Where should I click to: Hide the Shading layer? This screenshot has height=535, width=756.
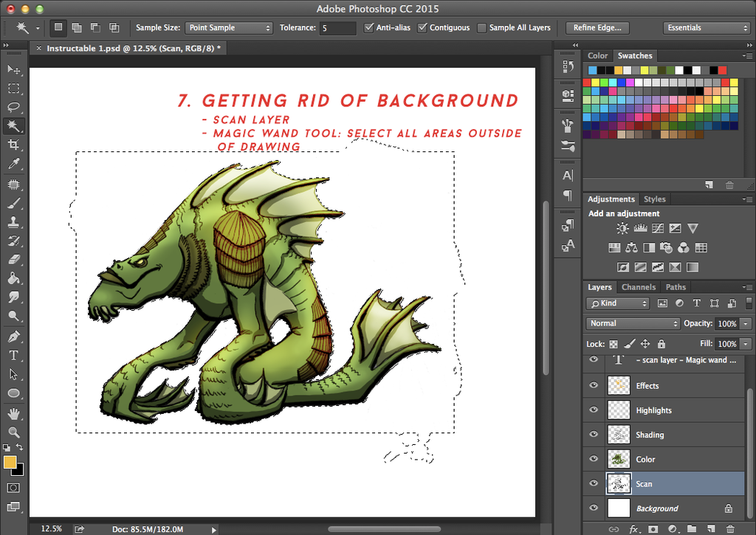[x=593, y=435]
